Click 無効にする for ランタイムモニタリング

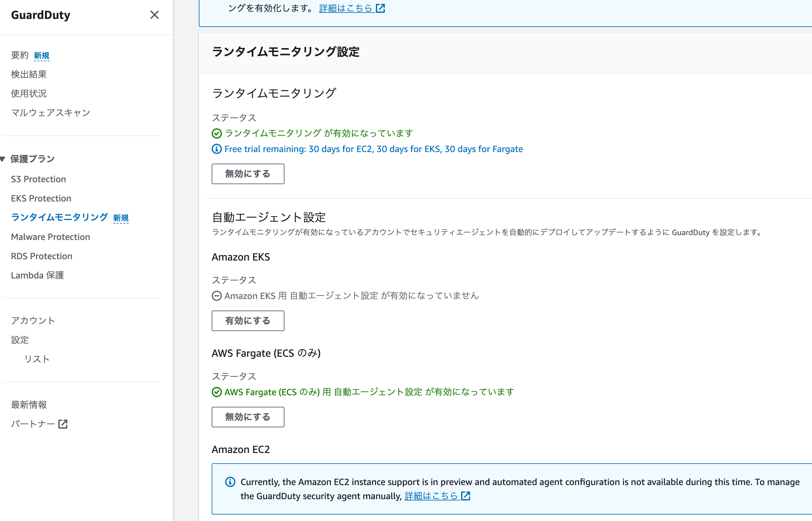[x=248, y=174]
